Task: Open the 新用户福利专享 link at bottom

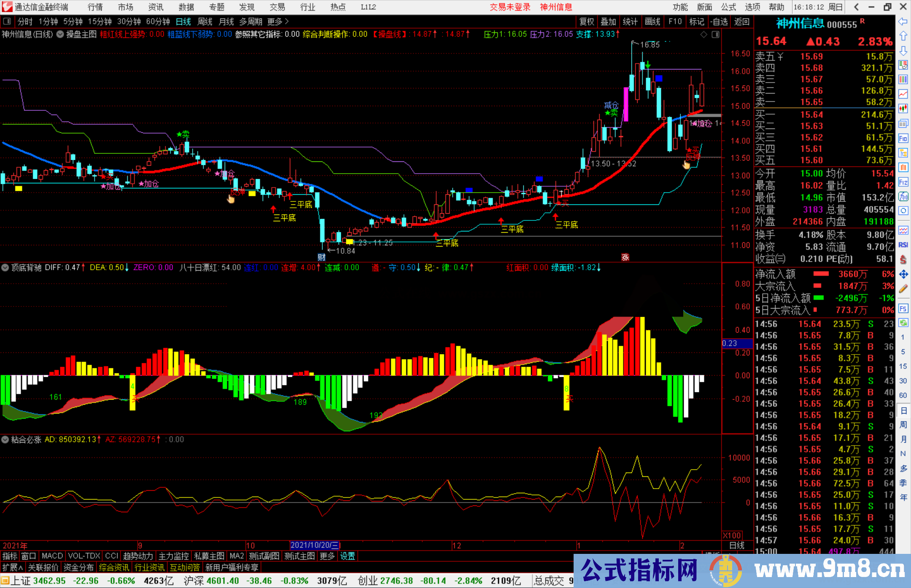Action: pyautogui.click(x=232, y=567)
